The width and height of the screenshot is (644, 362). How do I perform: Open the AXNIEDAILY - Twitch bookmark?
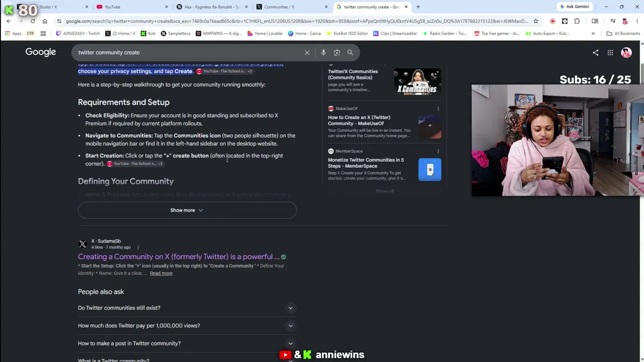pyautogui.click(x=78, y=34)
